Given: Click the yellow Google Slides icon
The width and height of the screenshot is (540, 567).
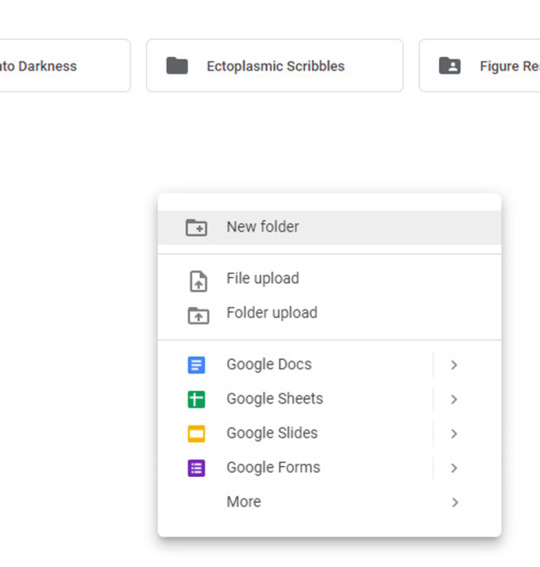Looking at the screenshot, I should click(x=196, y=434).
